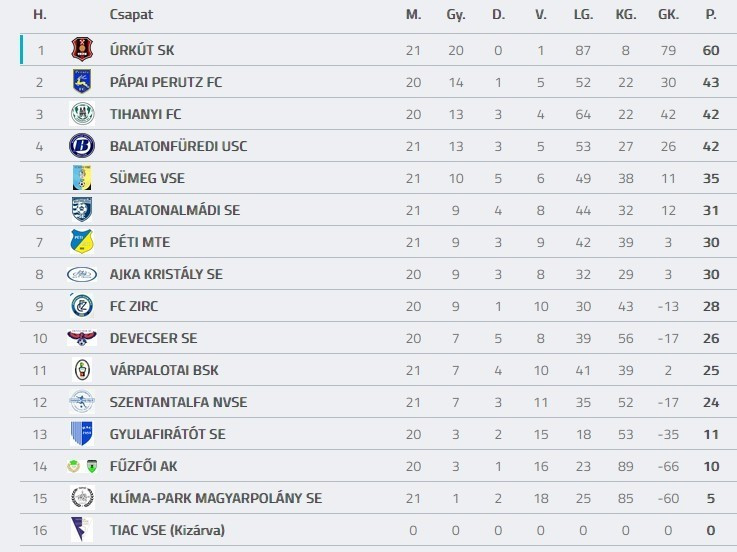The width and height of the screenshot is (737, 552).
Task: Click the GK. goal difference header
Action: 668,15
